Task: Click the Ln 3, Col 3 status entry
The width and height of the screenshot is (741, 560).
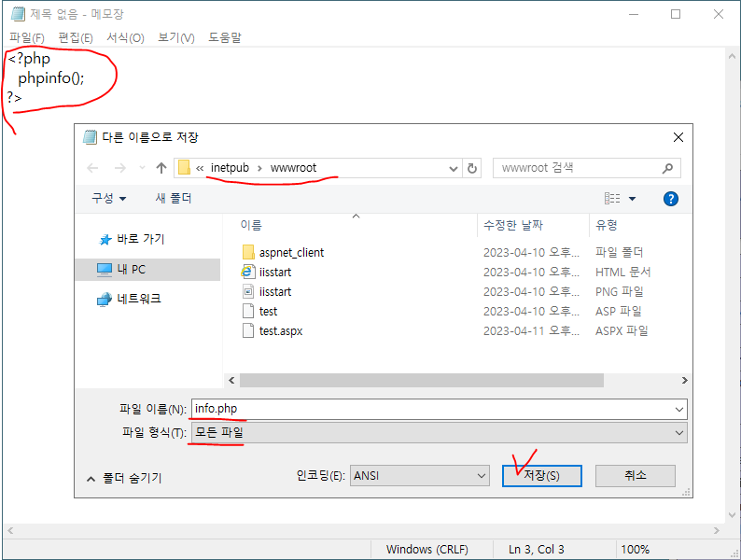Action: coord(537,549)
